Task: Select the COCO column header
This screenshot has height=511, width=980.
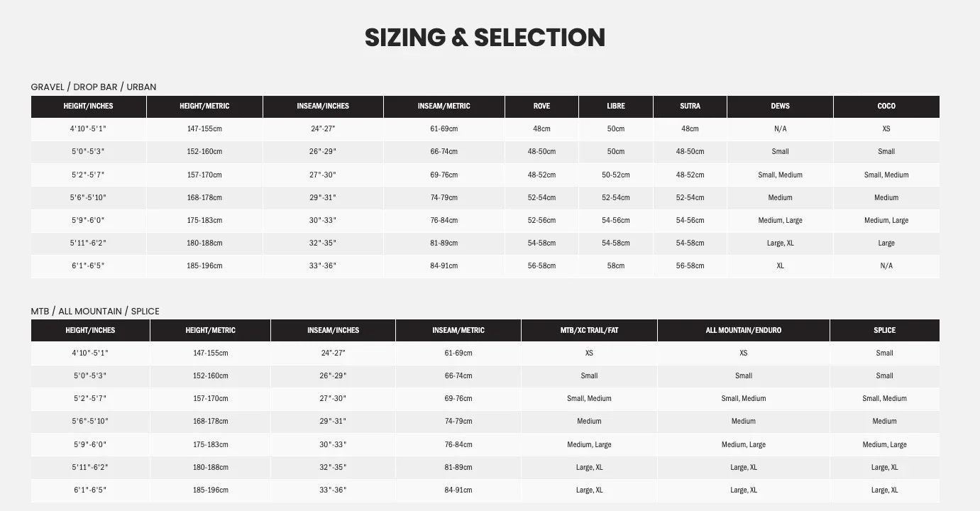Action: tap(886, 106)
